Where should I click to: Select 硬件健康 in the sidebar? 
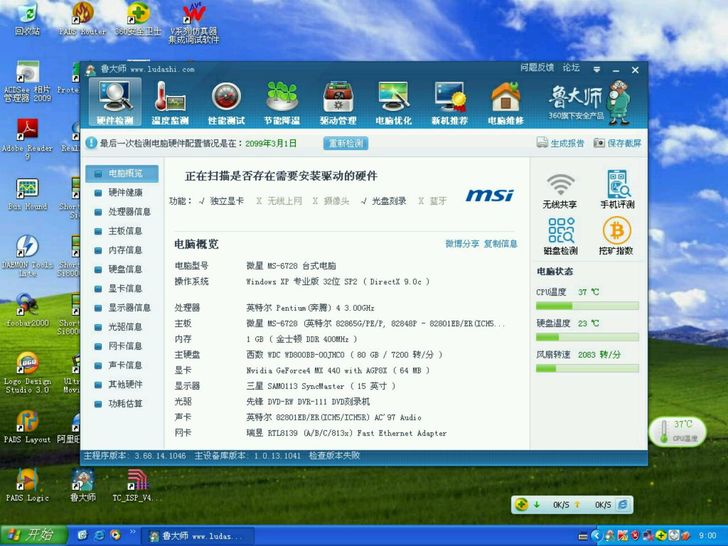point(122,193)
